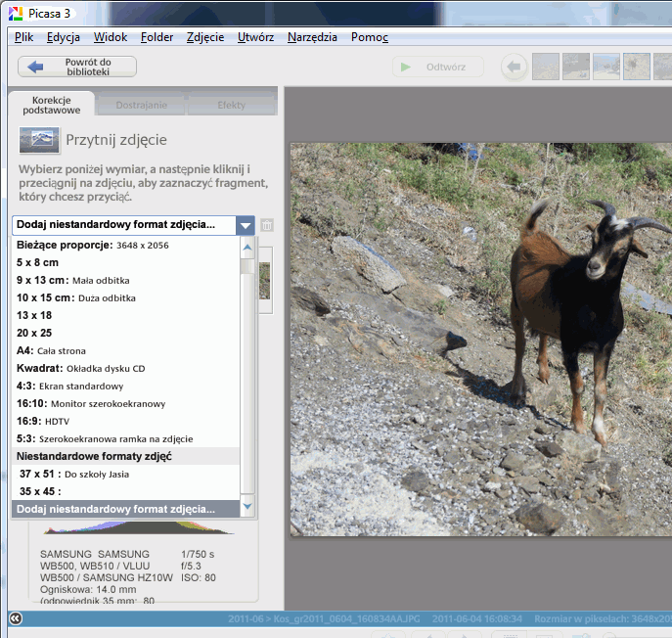Viewport: 672px width, 638px height.
Task: Click the previous photo round arrow
Action: click(514, 67)
